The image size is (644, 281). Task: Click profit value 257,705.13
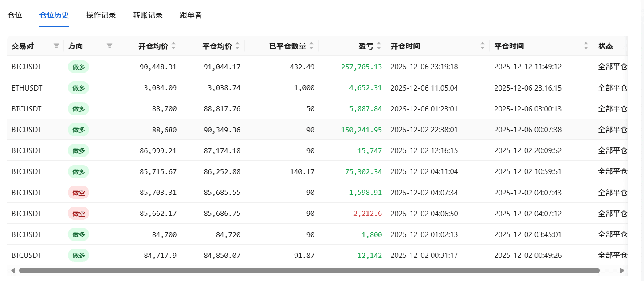point(361,67)
